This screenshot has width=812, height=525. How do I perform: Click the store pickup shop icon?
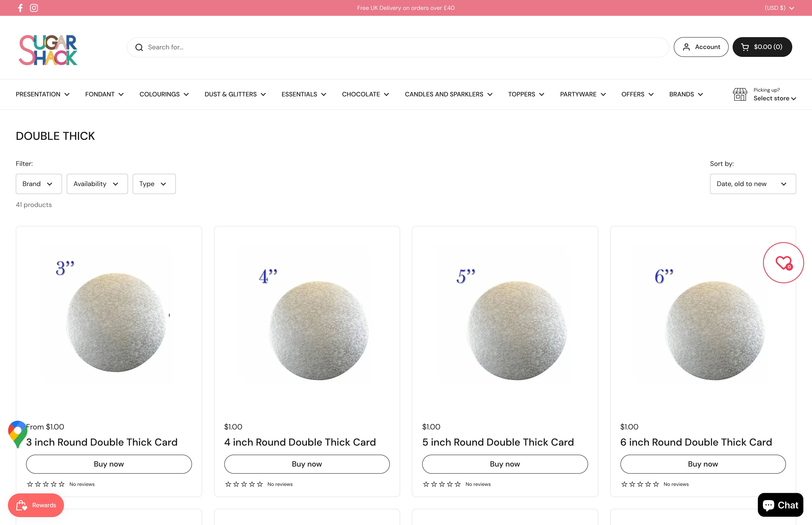[x=740, y=94]
